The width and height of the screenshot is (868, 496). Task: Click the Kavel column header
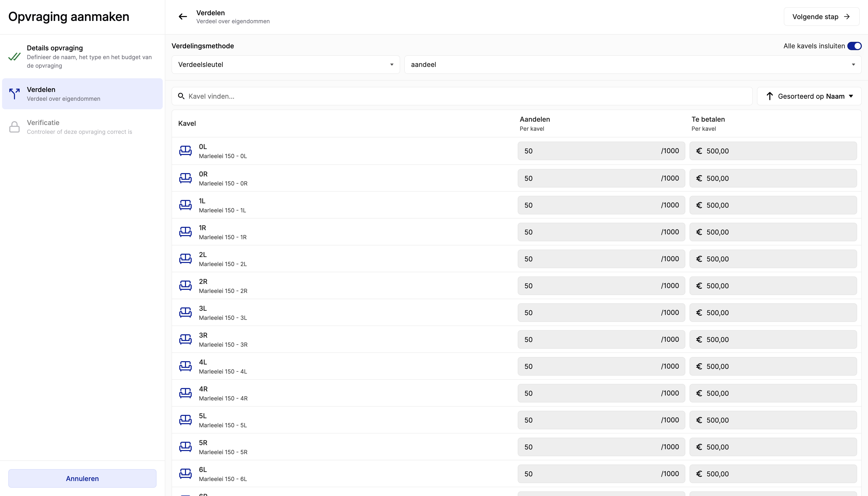[187, 124]
